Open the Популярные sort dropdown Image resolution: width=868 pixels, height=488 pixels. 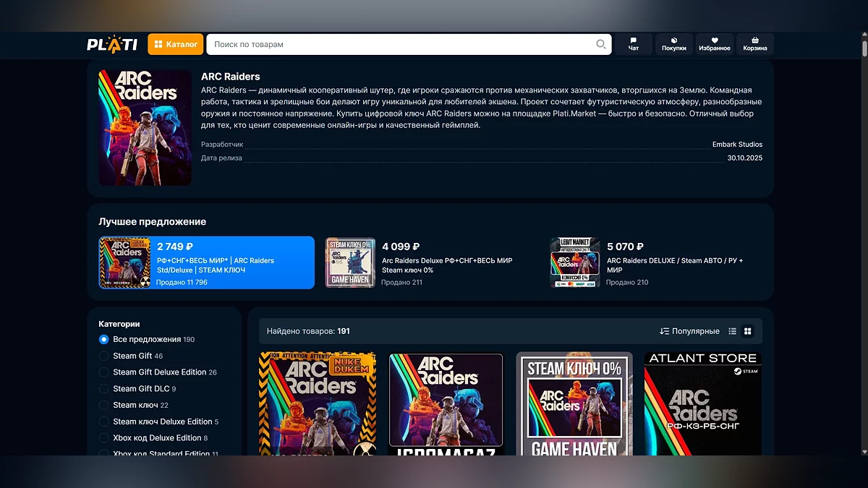click(689, 331)
